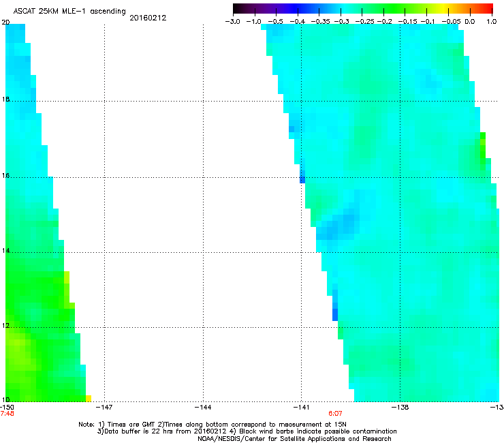The image size is (504, 443).
Task: Click the longitude label -138
Action: point(400,408)
